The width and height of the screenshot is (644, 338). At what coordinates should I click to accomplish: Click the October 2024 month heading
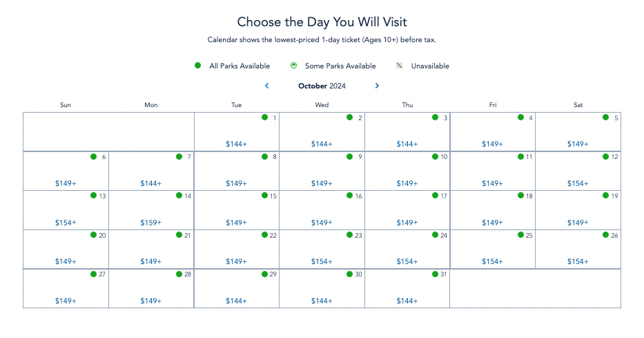pyautogui.click(x=322, y=86)
